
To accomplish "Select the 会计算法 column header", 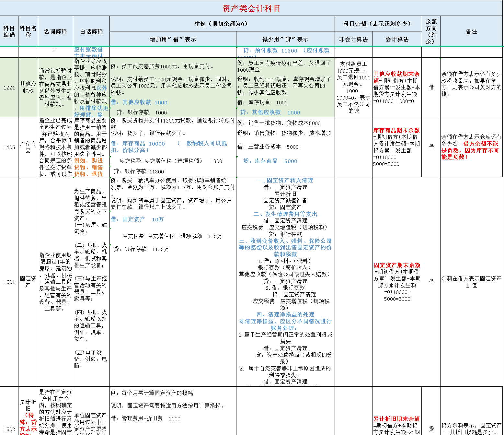I will click(x=396, y=39).
